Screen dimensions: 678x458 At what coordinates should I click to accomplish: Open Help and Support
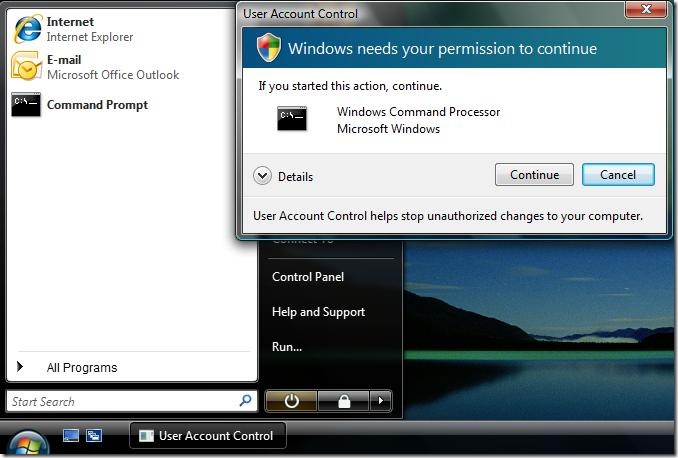tap(318, 312)
